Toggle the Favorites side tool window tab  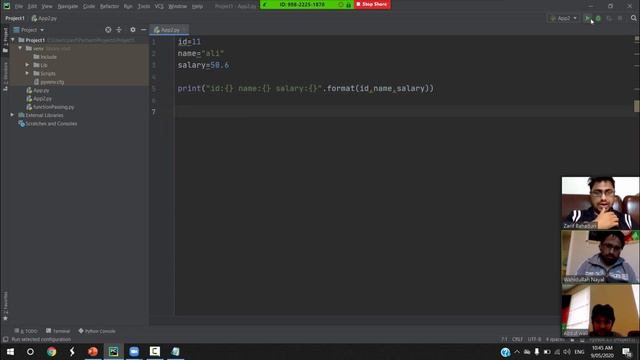[x=5, y=306]
